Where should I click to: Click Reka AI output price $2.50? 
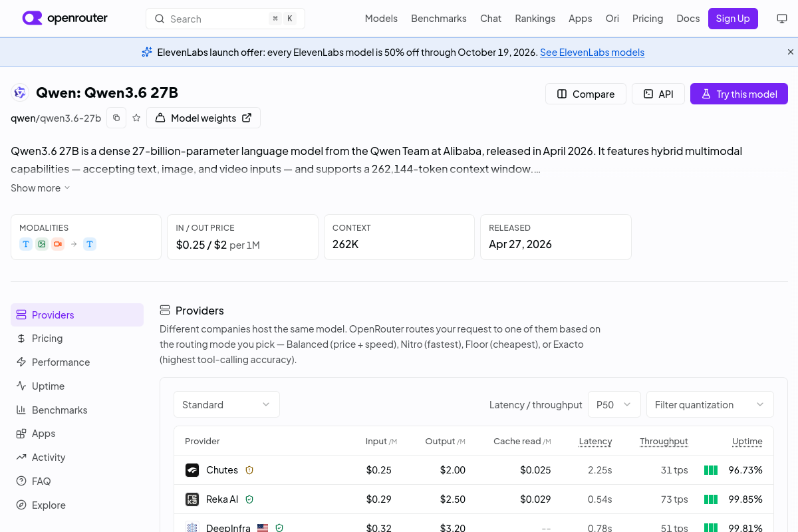pos(452,499)
